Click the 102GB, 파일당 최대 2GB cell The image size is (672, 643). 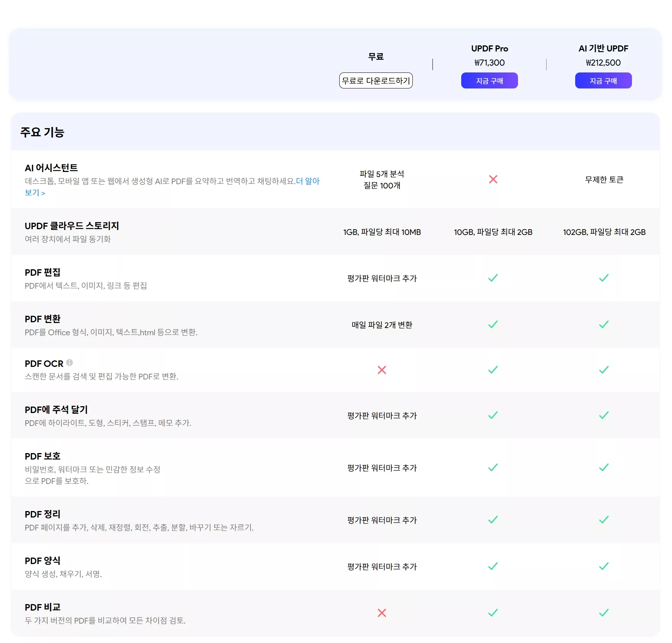(604, 232)
